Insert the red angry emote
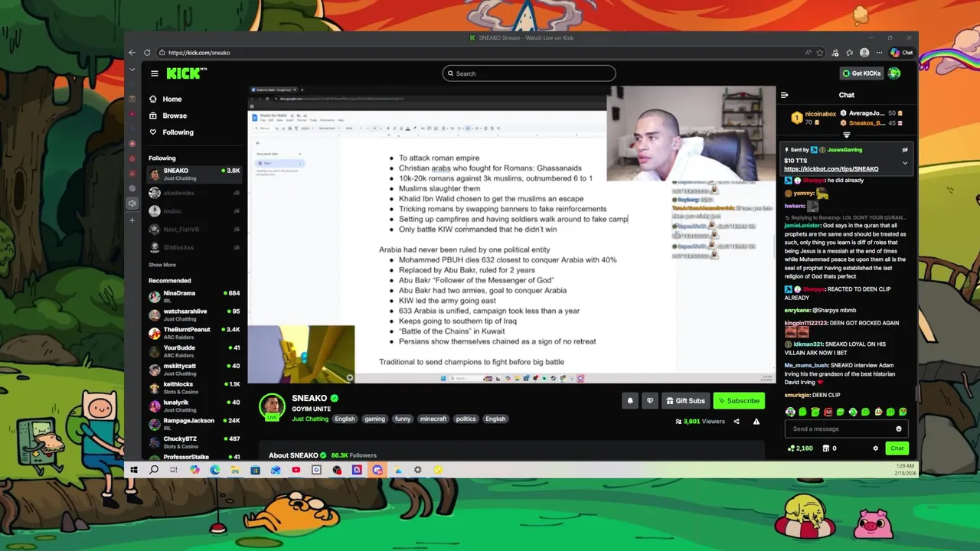 (x=828, y=412)
